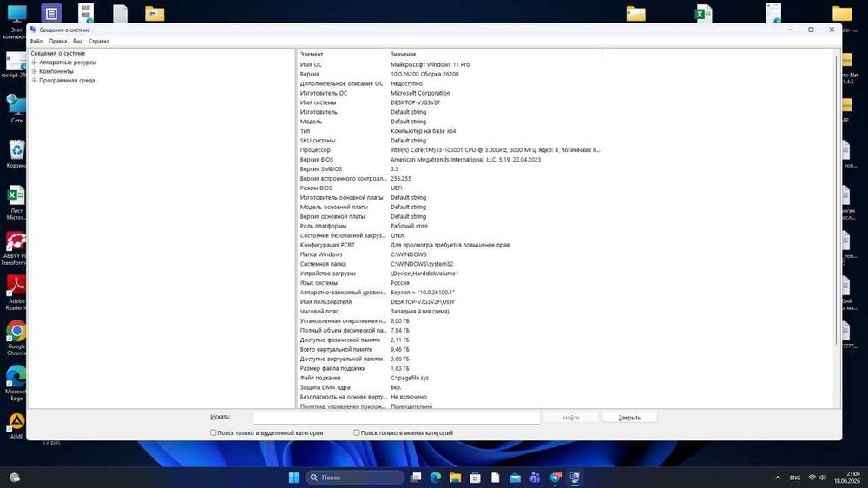868x488 pixels.
Task: Select the Папка Windows row
Action: pos(450,254)
